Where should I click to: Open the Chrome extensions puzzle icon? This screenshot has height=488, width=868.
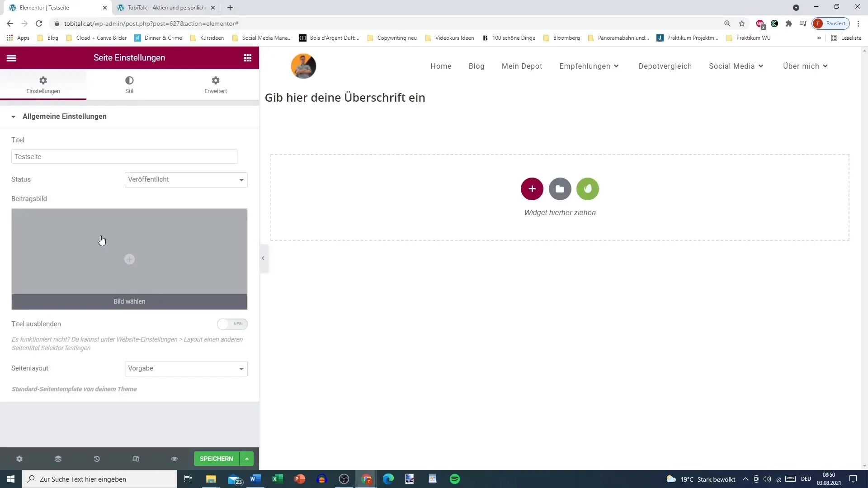pyautogui.click(x=789, y=23)
